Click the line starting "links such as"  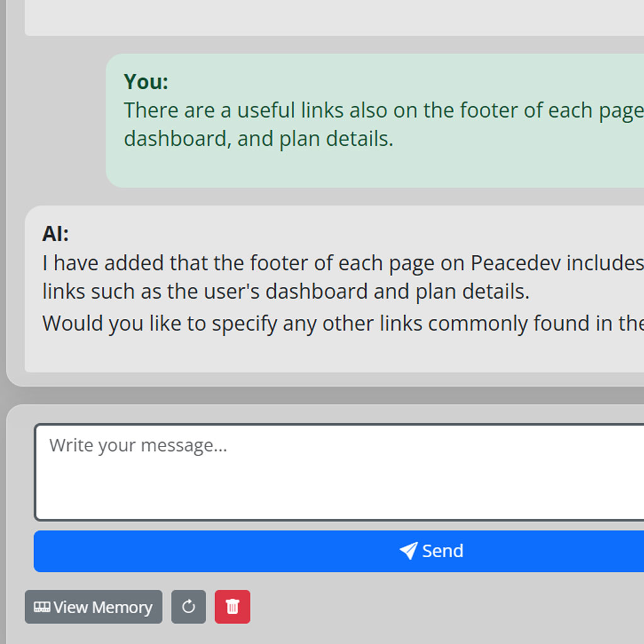click(286, 292)
